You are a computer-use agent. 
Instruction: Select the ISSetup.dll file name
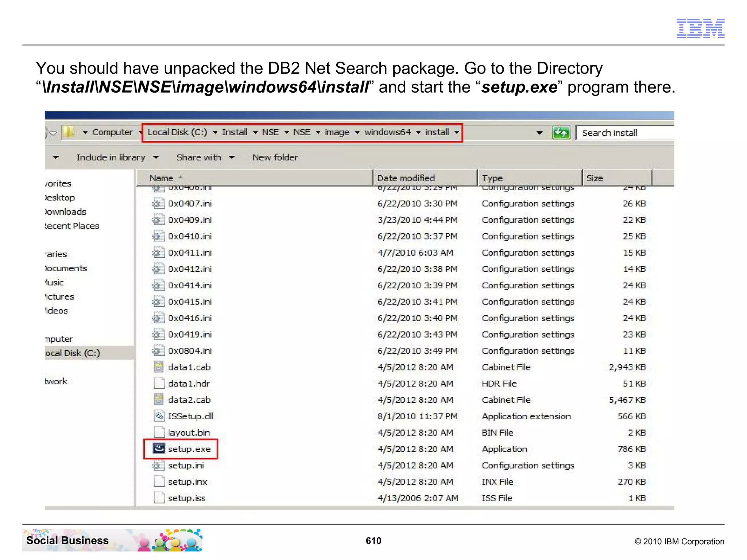pyautogui.click(x=191, y=416)
